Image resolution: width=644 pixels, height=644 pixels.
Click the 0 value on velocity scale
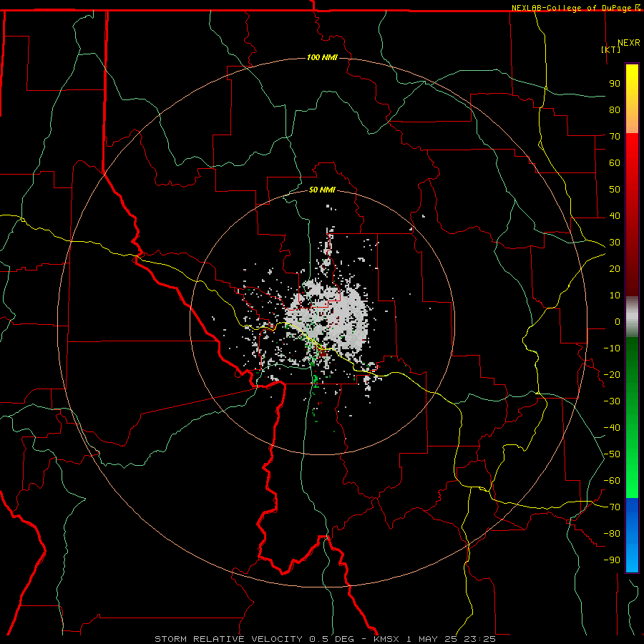pos(618,321)
